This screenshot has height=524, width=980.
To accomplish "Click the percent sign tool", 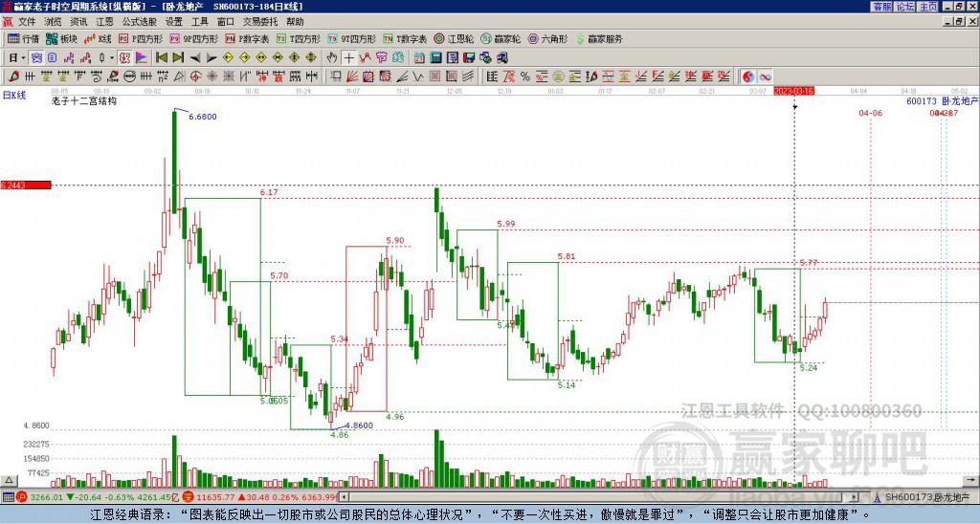I will tap(525, 76).
